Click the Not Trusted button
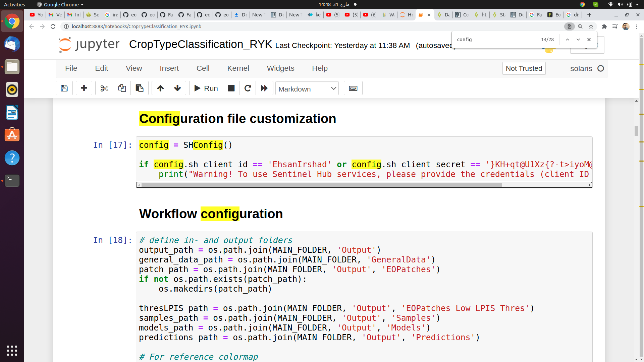Screen dimensions: 644x362 coord(524,68)
